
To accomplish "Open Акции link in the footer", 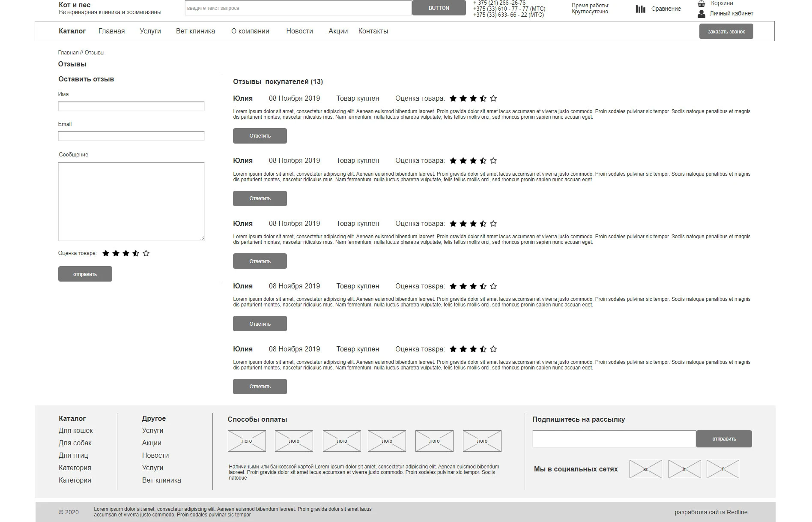I will pyautogui.click(x=152, y=443).
